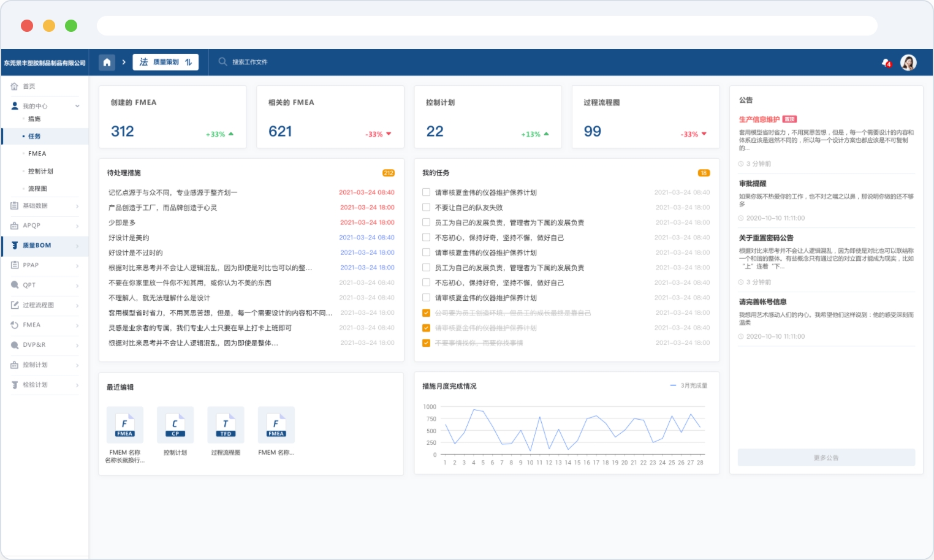Click the DVP&R sidebar icon

(x=14, y=345)
